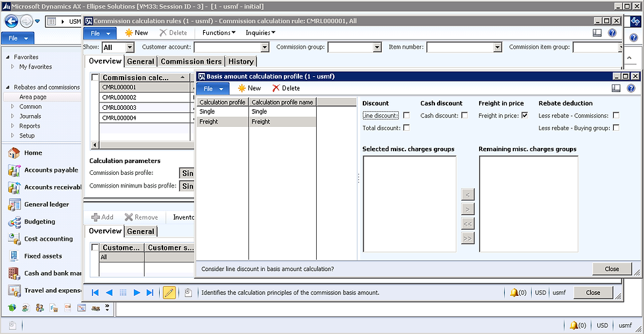Viewport: 644px width, 334px height.
Task: Toggle edit mode pencil icon
Action: [x=170, y=293]
